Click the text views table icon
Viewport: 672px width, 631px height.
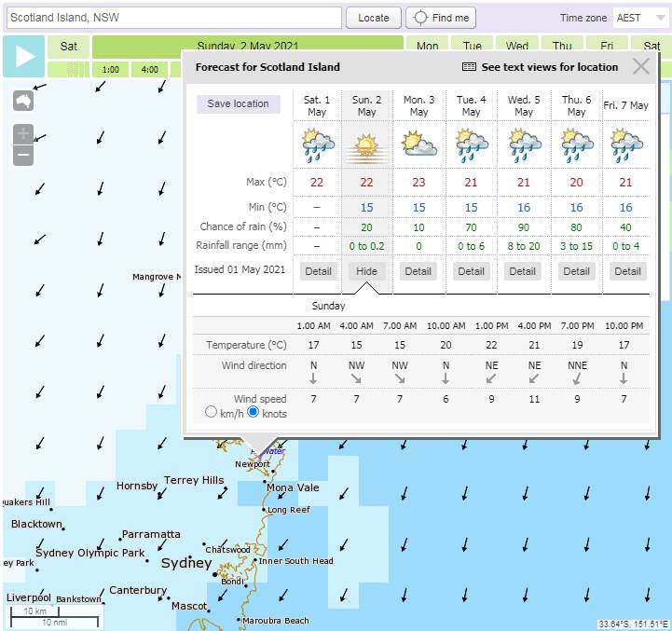469,67
